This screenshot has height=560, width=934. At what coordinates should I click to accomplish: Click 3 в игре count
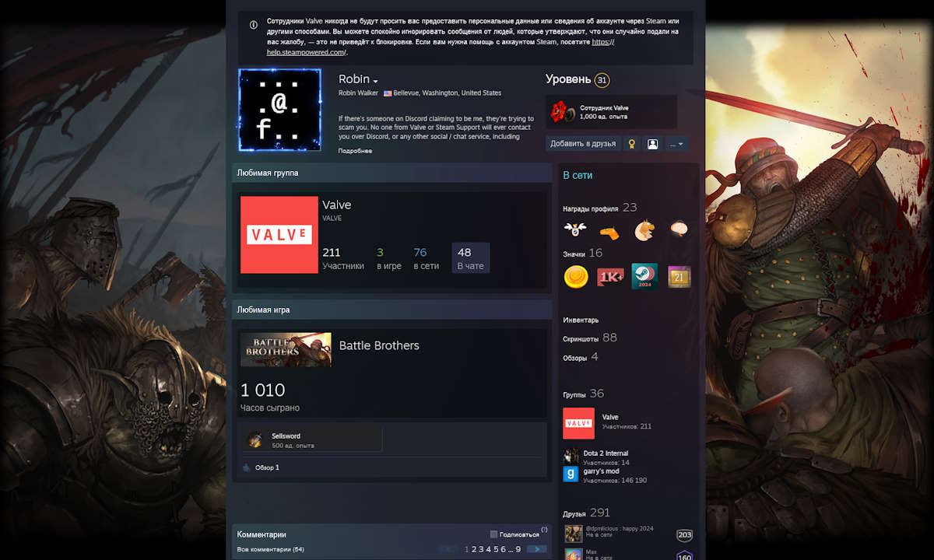point(389,258)
